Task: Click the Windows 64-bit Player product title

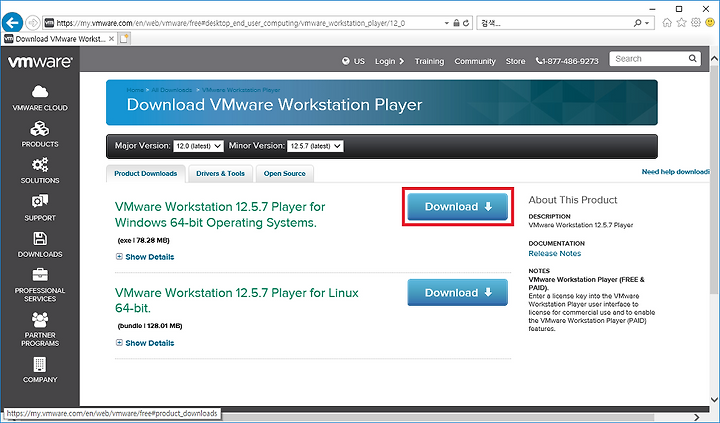Action: [x=220, y=214]
